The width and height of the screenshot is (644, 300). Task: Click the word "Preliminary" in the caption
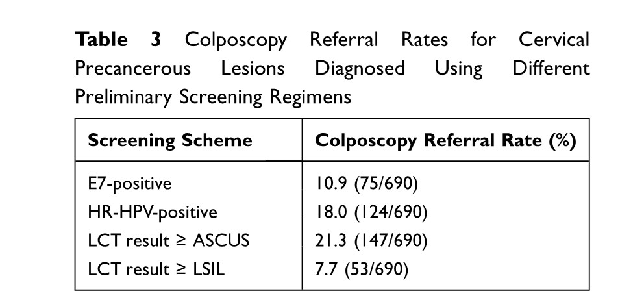[x=123, y=97]
